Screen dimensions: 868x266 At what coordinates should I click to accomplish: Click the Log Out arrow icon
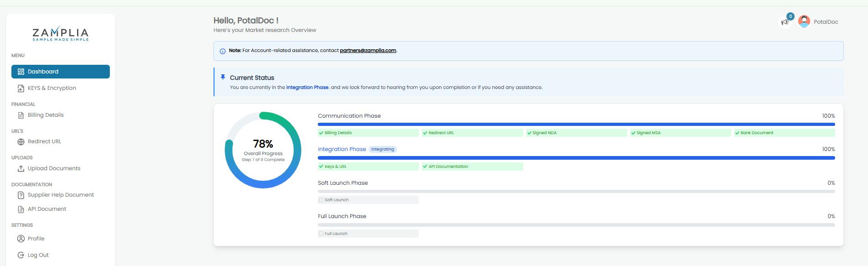click(x=21, y=256)
